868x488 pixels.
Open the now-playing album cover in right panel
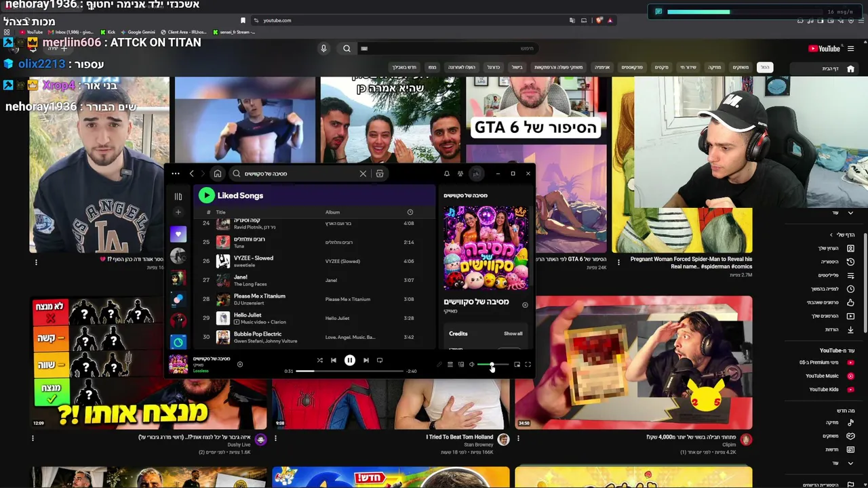486,248
